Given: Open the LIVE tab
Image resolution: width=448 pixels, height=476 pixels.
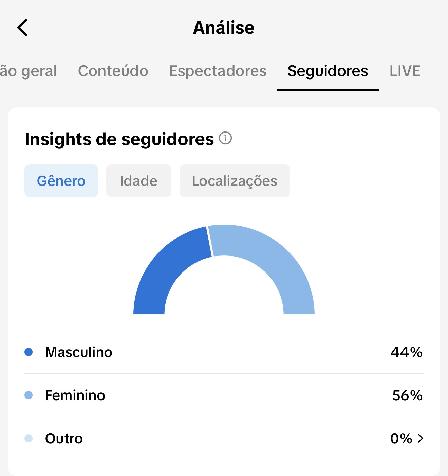Looking at the screenshot, I should pyautogui.click(x=405, y=71).
